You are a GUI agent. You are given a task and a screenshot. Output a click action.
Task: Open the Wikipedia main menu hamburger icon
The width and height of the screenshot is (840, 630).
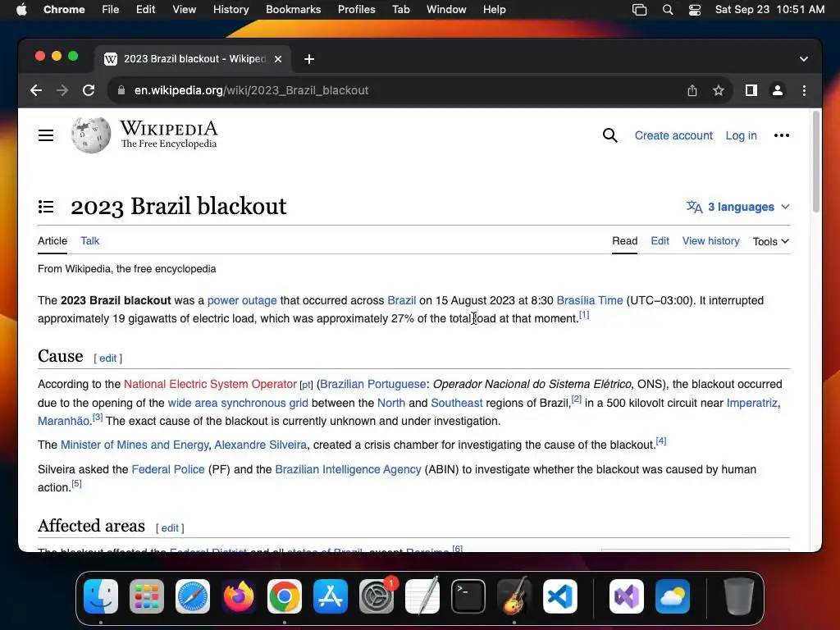click(46, 135)
